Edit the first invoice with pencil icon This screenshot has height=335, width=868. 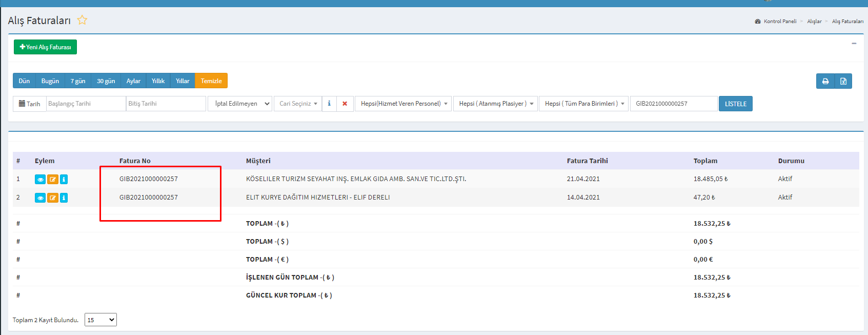[52, 179]
